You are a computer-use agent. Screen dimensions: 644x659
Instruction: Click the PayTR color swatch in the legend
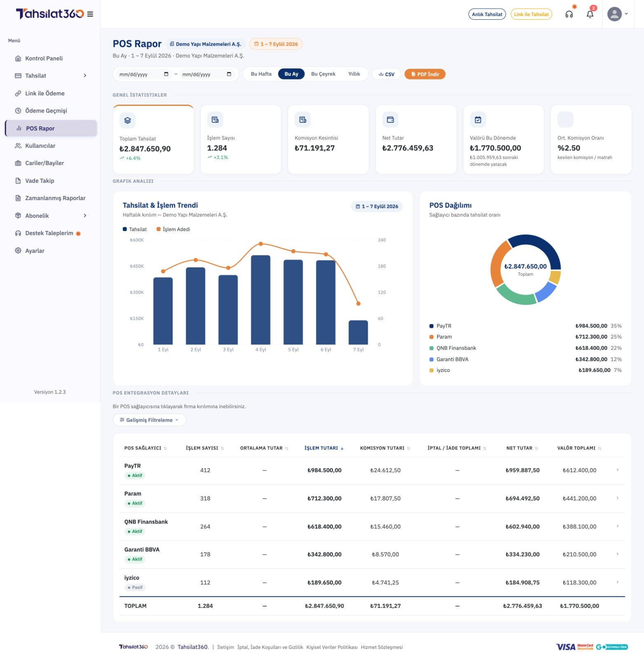click(x=431, y=326)
